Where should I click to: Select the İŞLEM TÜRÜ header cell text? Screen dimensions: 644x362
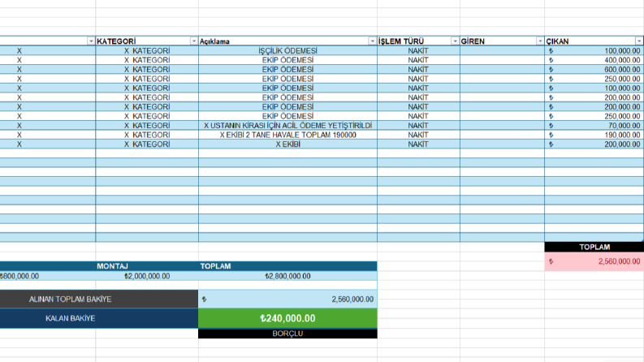coord(401,41)
